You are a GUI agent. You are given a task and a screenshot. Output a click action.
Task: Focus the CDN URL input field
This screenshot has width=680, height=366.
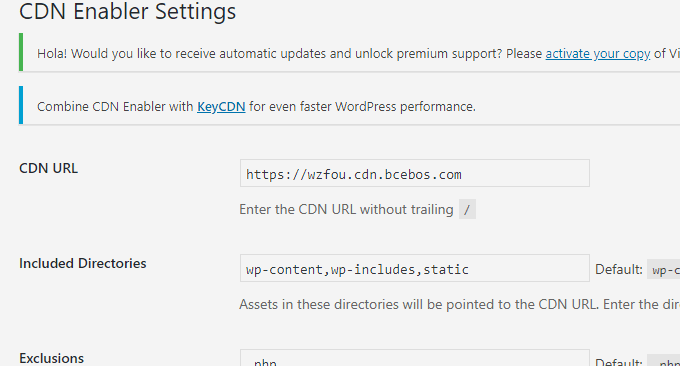click(x=415, y=173)
